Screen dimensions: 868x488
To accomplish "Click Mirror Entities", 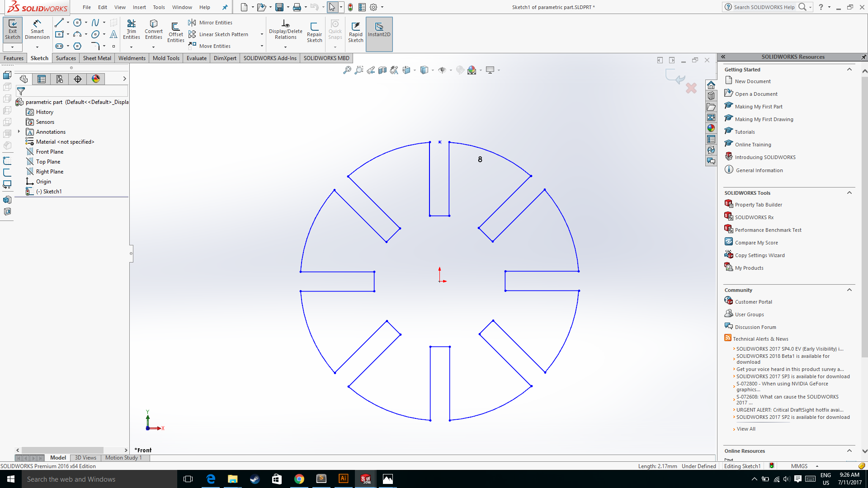I will (210, 23).
